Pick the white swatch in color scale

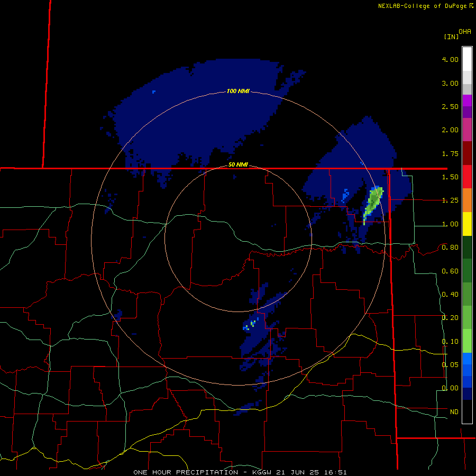(x=467, y=59)
